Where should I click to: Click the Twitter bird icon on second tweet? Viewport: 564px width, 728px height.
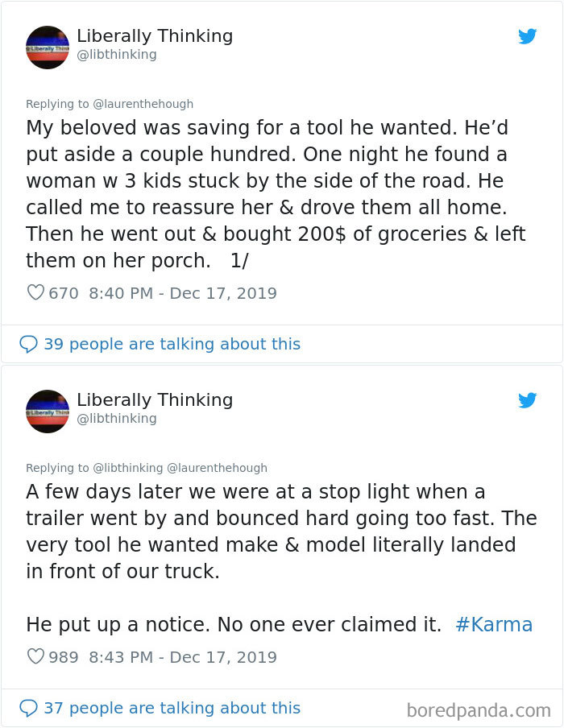click(x=529, y=400)
